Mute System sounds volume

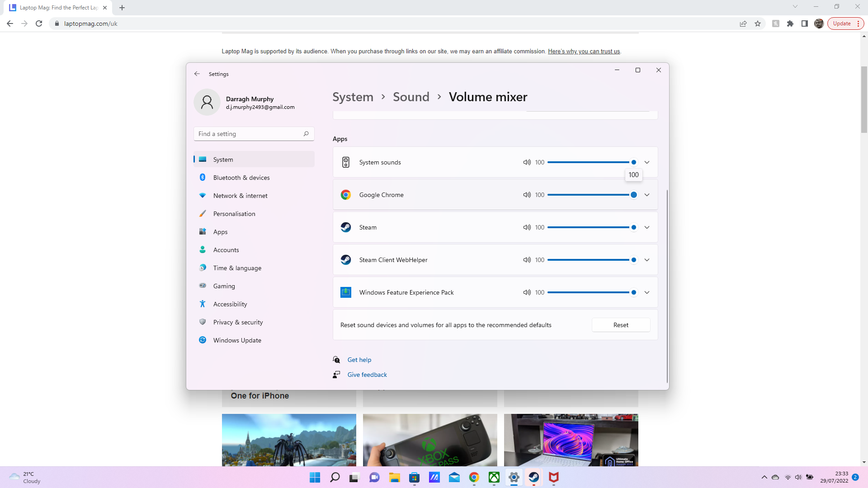pos(526,162)
